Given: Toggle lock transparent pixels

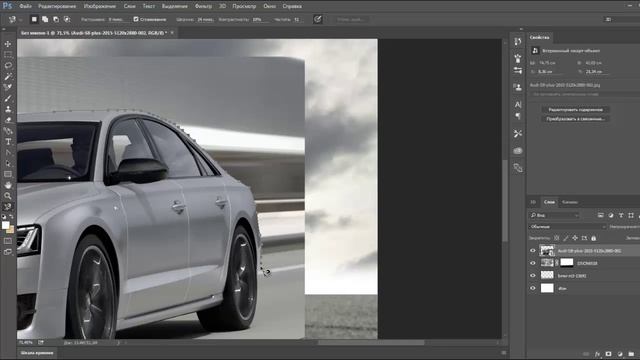Looking at the screenshot, I should (556, 238).
